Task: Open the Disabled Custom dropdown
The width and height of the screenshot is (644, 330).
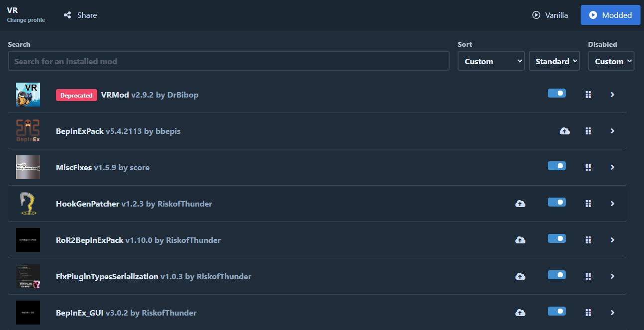Action: pos(611,61)
